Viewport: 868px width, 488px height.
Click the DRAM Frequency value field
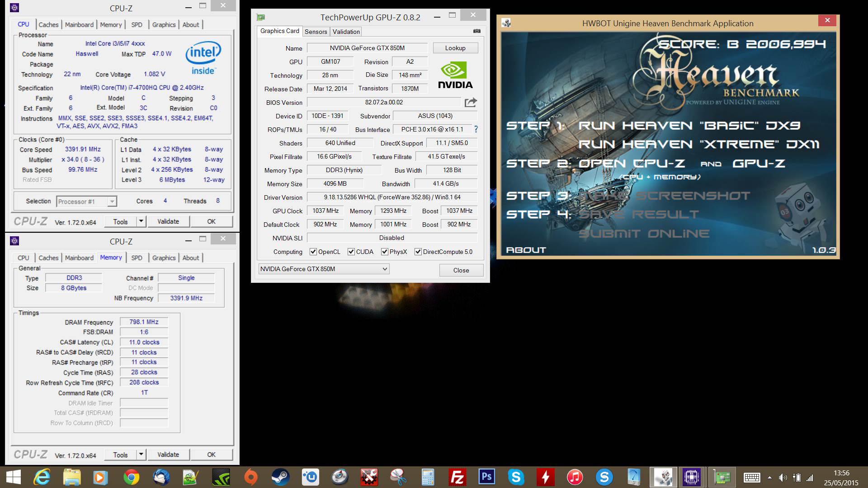[x=144, y=322]
